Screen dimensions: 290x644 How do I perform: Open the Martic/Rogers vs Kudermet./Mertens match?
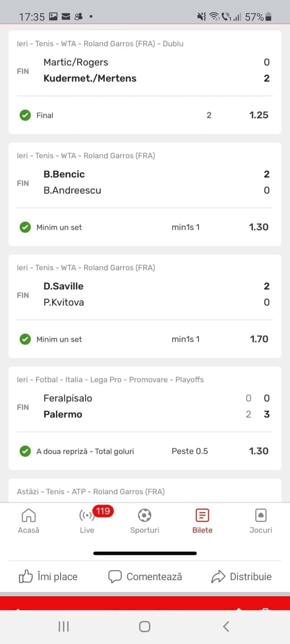(90, 70)
